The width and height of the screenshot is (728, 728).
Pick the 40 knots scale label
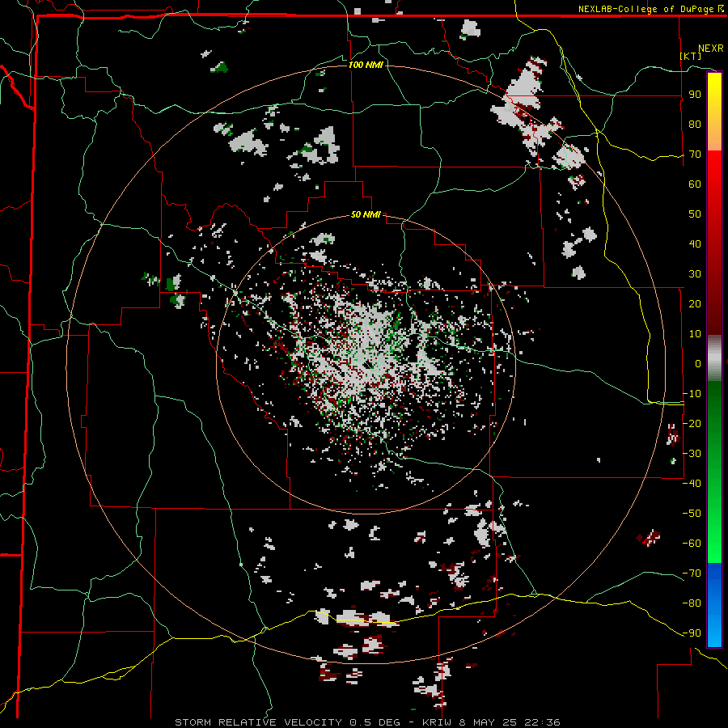[695, 244]
